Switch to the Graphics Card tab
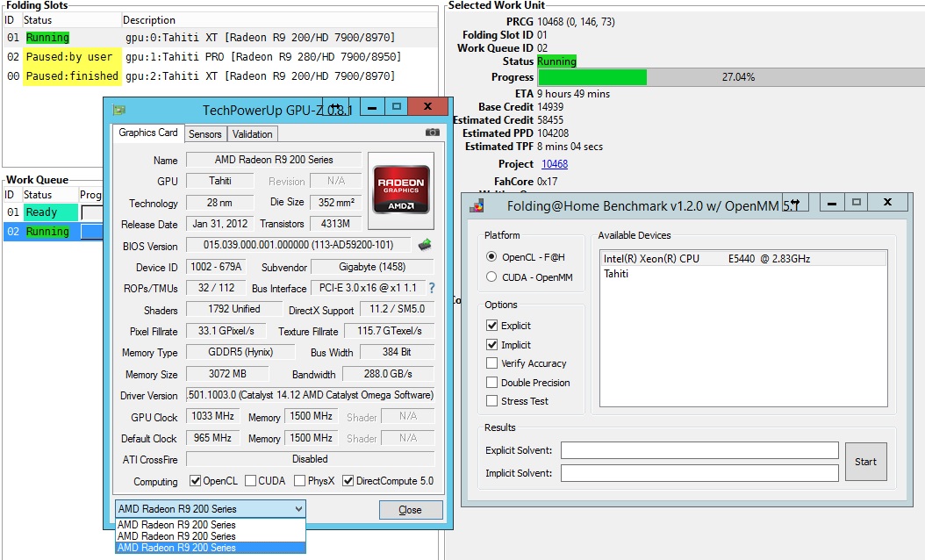The image size is (925, 560). (148, 133)
